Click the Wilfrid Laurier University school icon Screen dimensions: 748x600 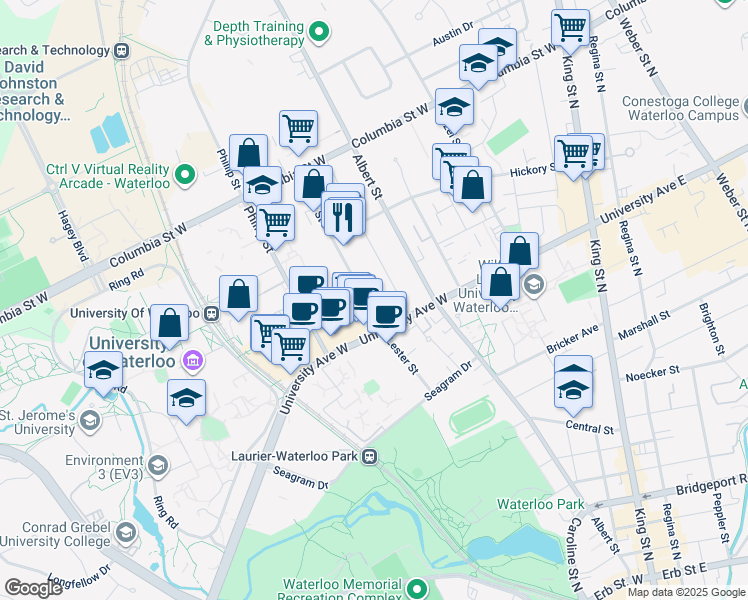(x=533, y=285)
